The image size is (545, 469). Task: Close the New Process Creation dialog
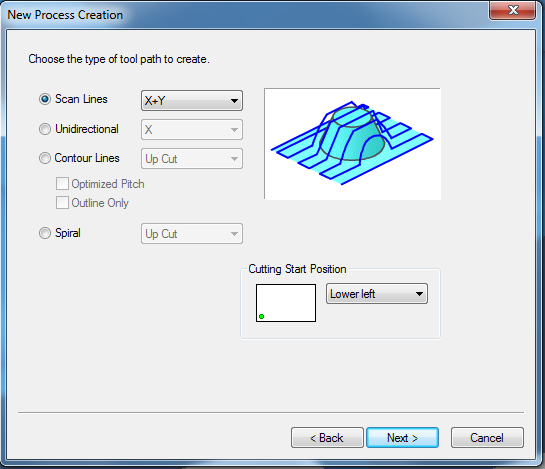click(513, 10)
